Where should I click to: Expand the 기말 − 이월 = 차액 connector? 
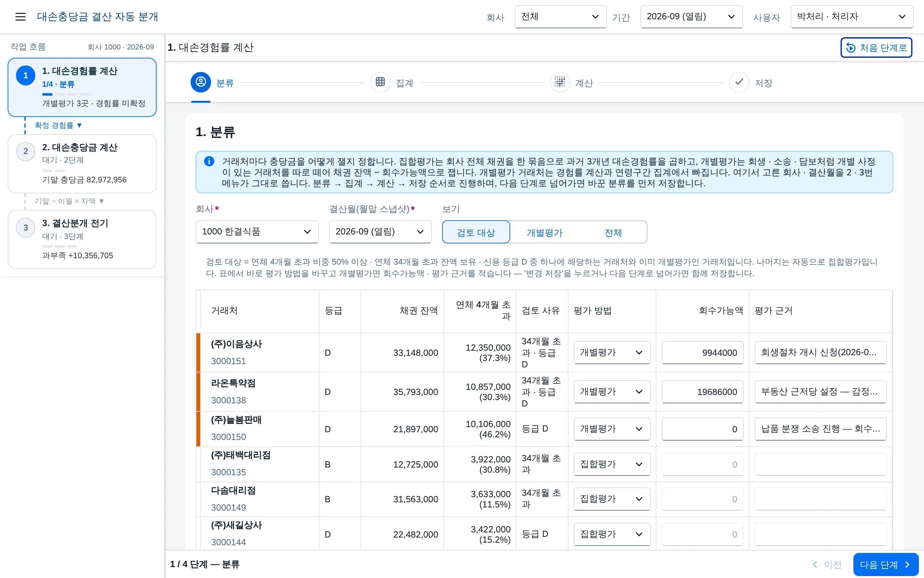pos(69,201)
